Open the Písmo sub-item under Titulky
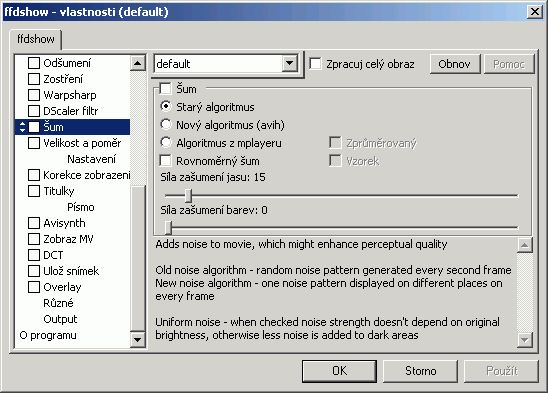The height and width of the screenshot is (393, 548). click(x=81, y=207)
